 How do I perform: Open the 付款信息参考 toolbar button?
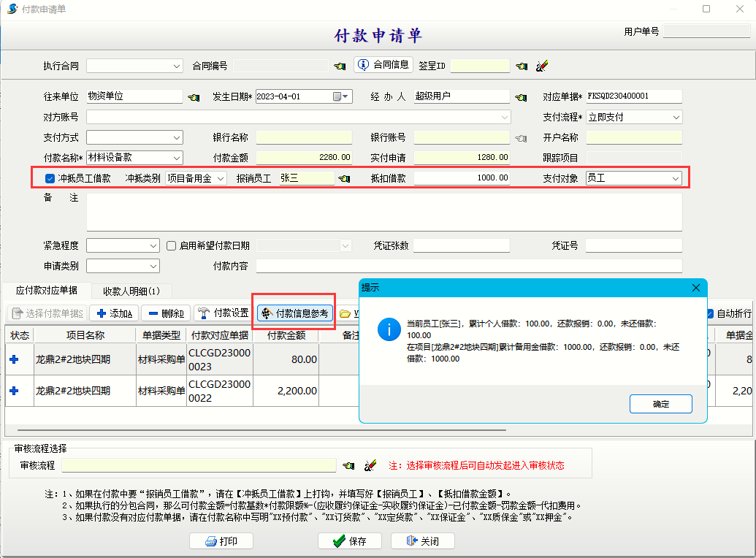point(296,313)
